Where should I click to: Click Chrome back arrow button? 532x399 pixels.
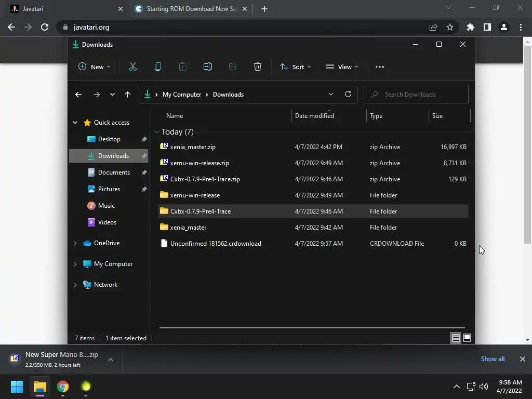click(x=11, y=27)
